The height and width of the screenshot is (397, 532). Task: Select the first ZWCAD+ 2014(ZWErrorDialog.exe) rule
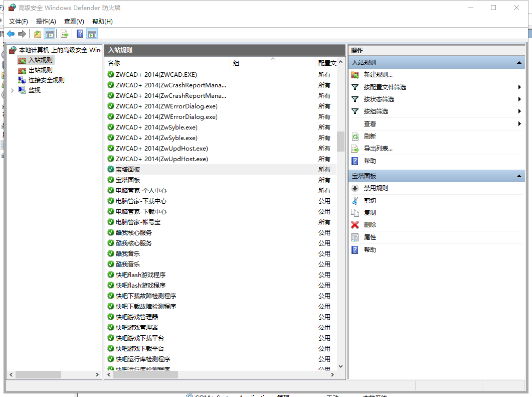[x=221, y=106]
